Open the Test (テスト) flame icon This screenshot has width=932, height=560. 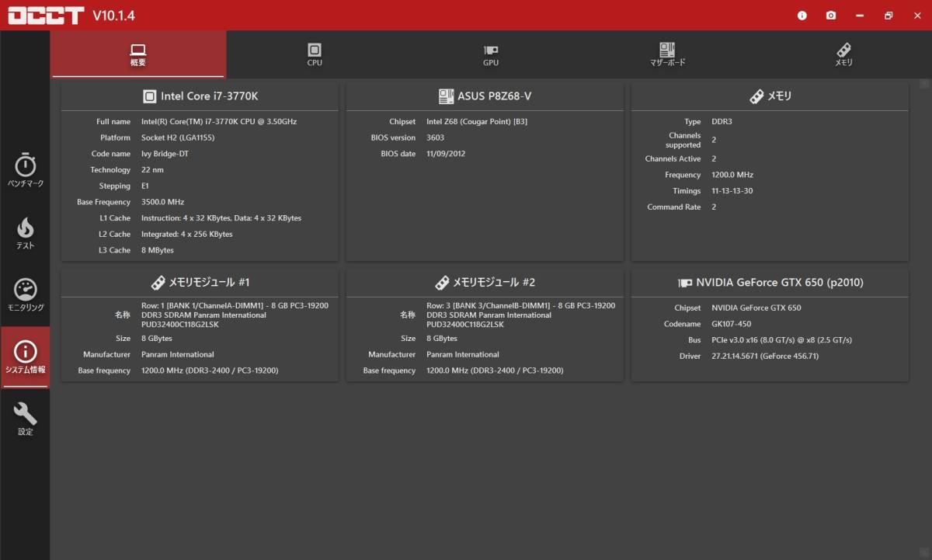pos(26,232)
